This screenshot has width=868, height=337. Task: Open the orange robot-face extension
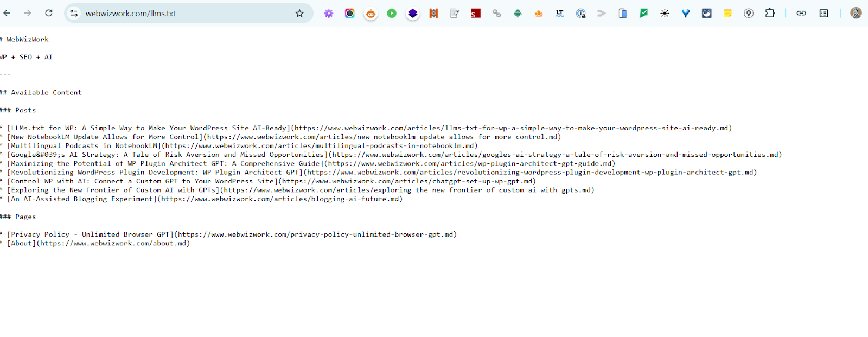coord(371,14)
